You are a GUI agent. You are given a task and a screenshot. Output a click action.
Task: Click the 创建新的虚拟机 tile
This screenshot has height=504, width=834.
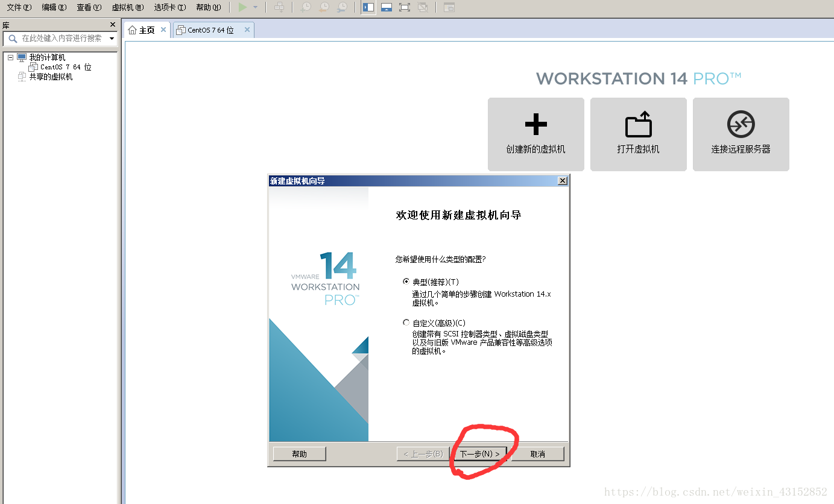pos(536,134)
